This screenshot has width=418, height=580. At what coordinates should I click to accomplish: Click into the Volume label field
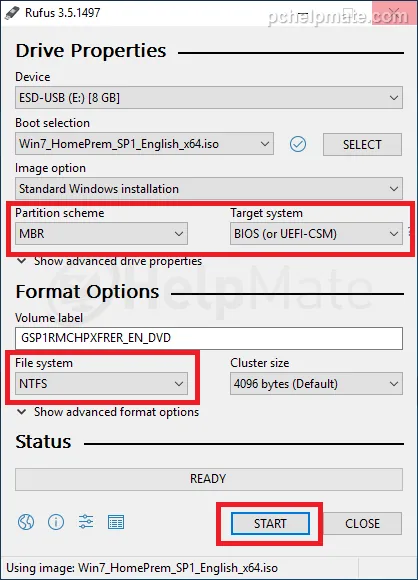coord(209,338)
